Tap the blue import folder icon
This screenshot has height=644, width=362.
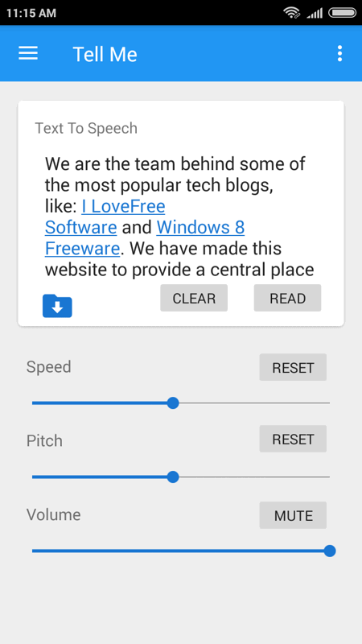(57, 306)
